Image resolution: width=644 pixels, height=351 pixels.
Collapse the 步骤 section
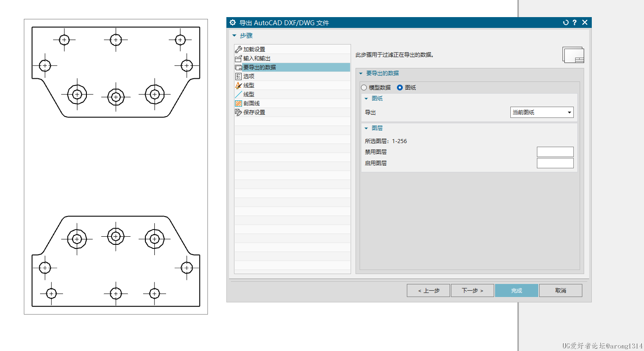tap(234, 36)
